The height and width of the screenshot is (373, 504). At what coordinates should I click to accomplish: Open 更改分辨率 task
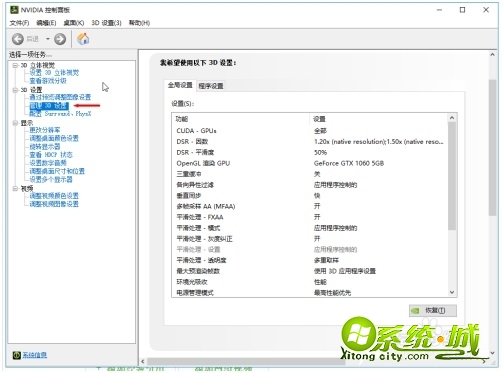point(45,130)
